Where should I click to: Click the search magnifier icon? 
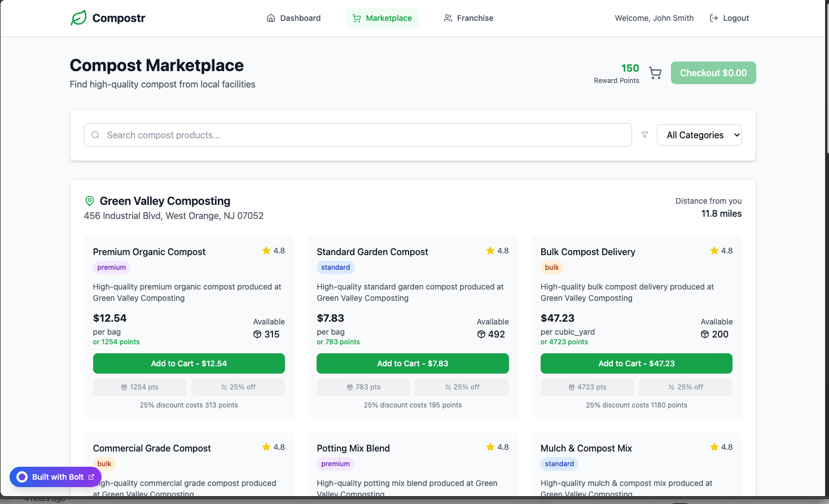point(95,135)
